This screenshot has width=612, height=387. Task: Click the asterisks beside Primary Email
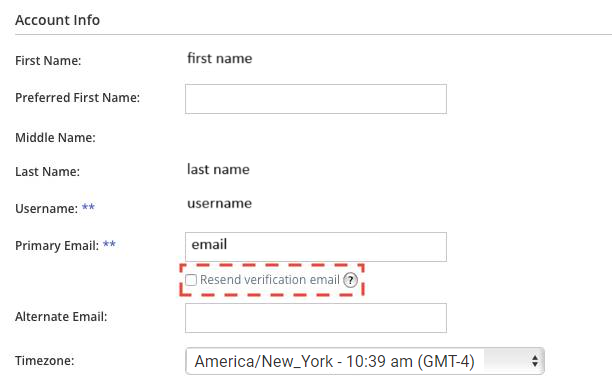pos(109,244)
